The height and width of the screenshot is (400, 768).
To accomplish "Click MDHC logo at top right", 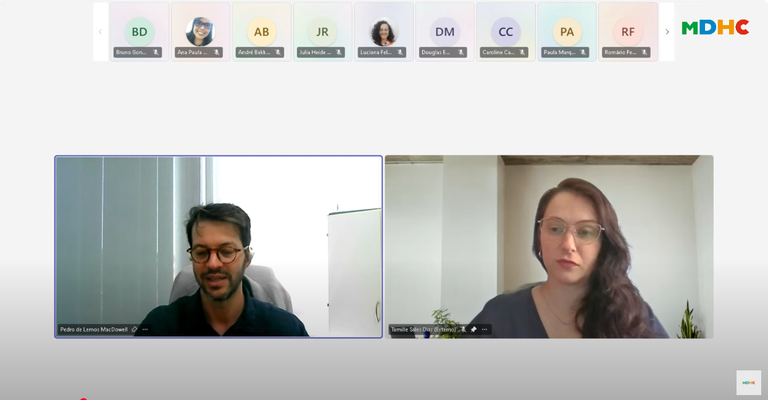I will [x=715, y=27].
